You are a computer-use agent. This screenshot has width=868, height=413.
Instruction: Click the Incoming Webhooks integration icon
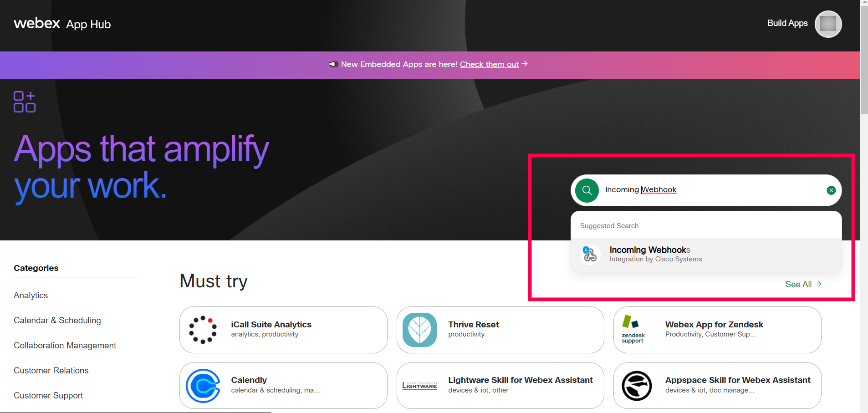tap(591, 254)
